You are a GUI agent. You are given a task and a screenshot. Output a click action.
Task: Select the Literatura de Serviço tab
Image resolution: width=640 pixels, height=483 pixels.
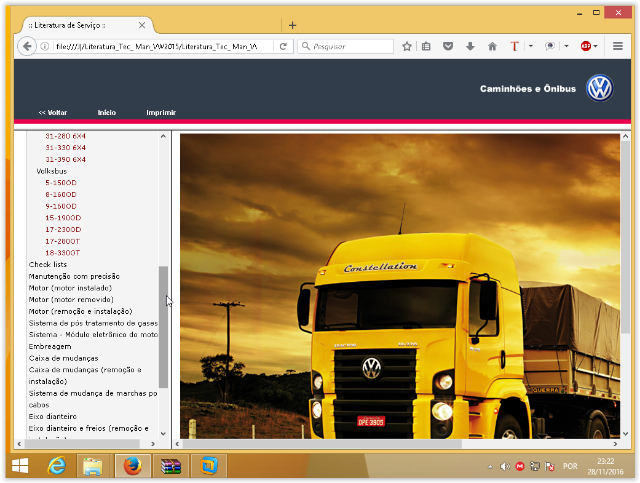(x=87, y=25)
